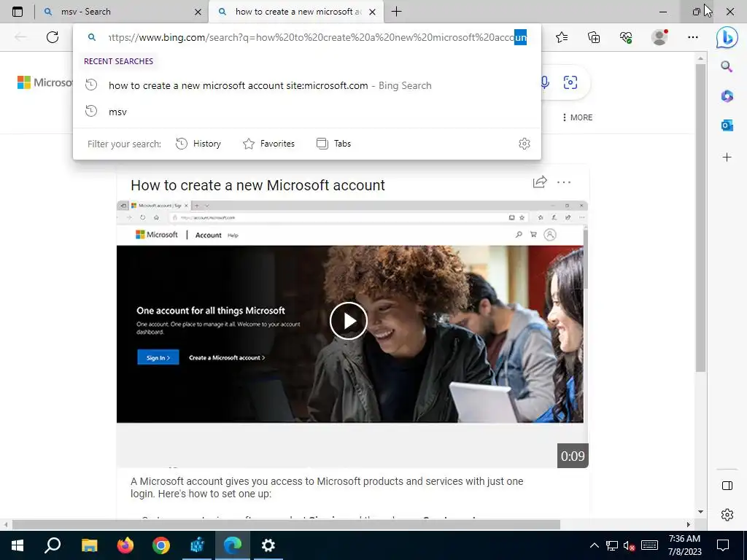The width and height of the screenshot is (747, 560).
Task: Click the Microsoft Bing logo
Action: pyautogui.click(x=44, y=82)
